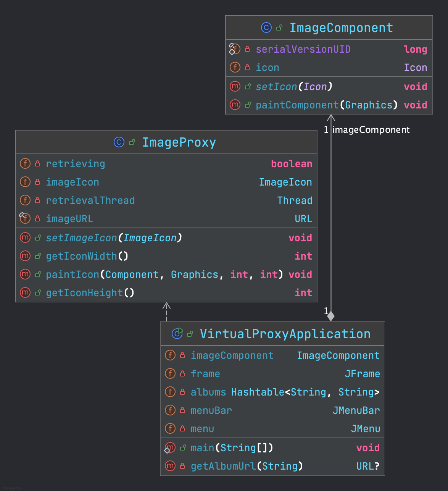Click the getIconWidth method entry
Viewport: 448px width, 491px height.
click(87, 256)
